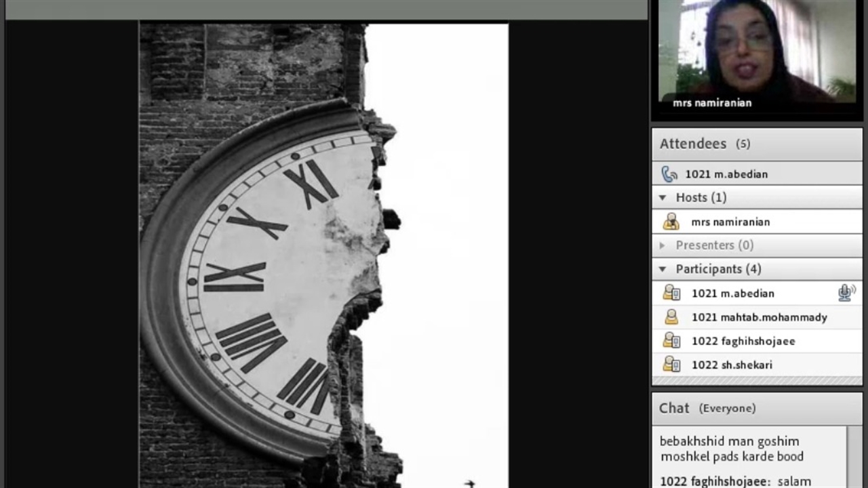Collapse the Hosts group arrow
Viewport: 868px width, 488px height.
663,197
